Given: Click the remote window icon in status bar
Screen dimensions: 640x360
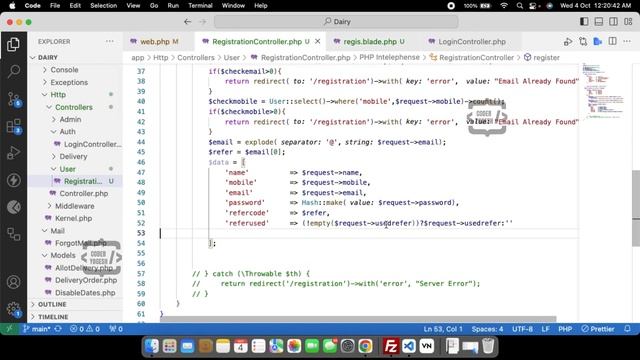Looking at the screenshot, I should 9,329.
